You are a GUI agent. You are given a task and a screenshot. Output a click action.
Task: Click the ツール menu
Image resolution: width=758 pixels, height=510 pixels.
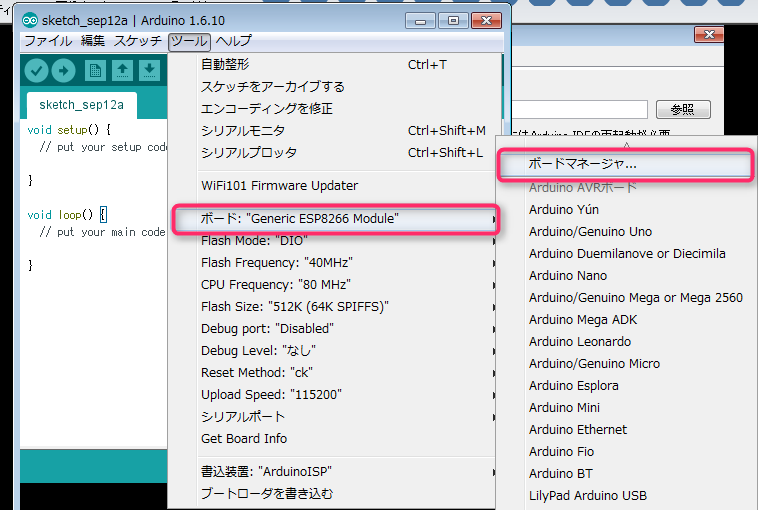tap(189, 42)
